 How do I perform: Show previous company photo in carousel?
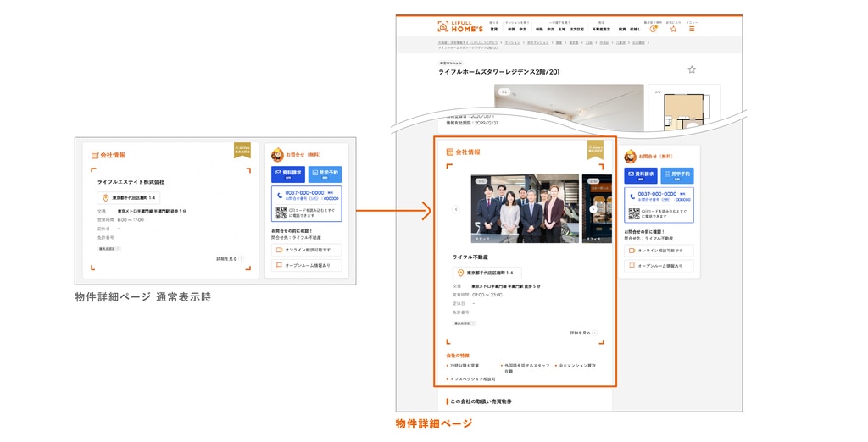pos(455,209)
